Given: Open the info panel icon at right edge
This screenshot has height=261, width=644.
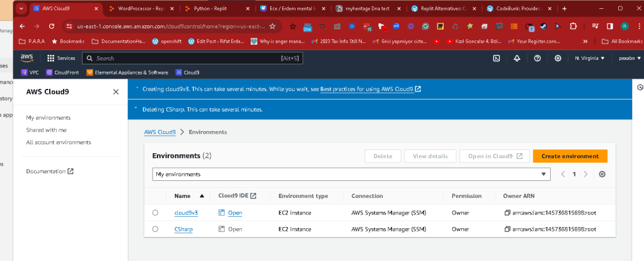Looking at the screenshot, I should (x=640, y=87).
